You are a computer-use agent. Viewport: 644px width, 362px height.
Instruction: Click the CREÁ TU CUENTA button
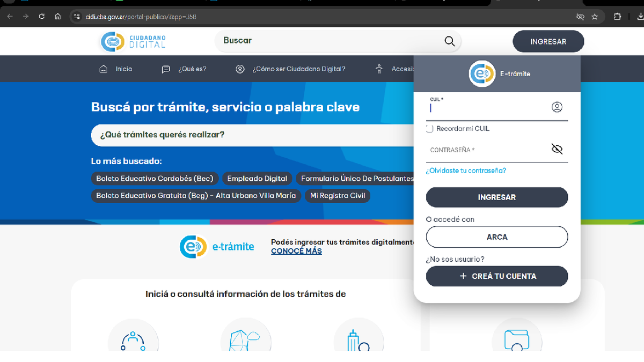coord(496,276)
